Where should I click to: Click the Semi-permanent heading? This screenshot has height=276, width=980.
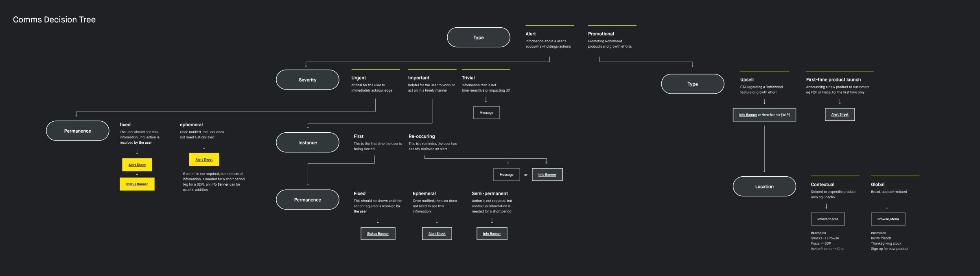(x=490, y=193)
